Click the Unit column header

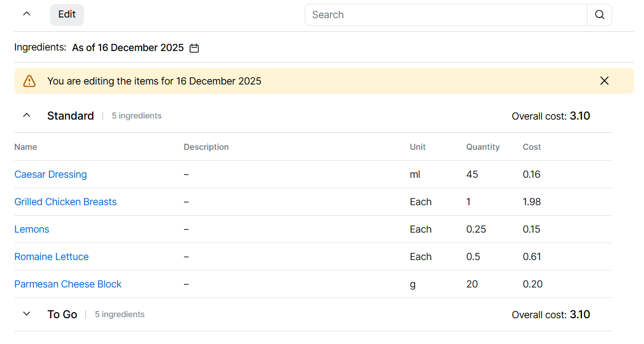[417, 147]
